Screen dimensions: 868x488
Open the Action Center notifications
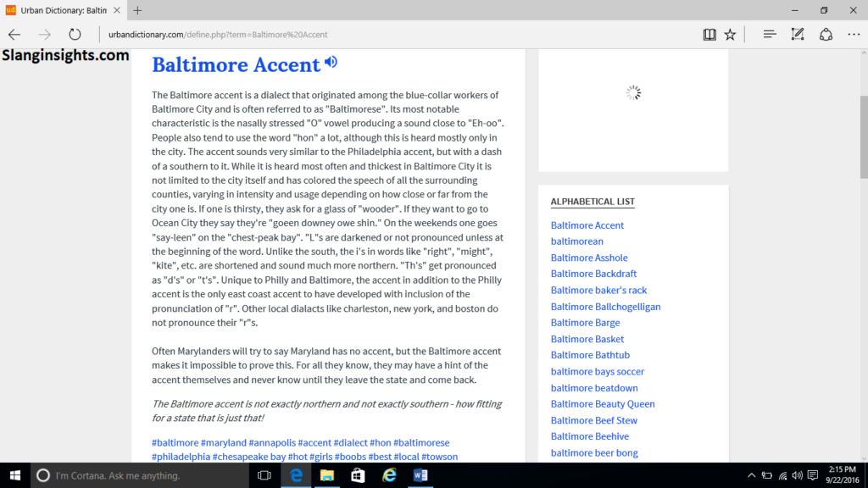pos(813,475)
